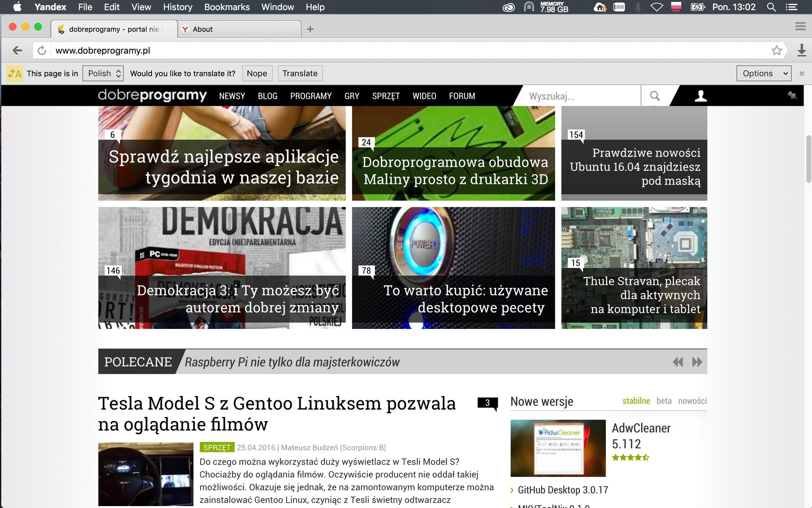The image size is (812, 508).
Task: Select the beta tab in Nowe wersje
Action: [x=664, y=401]
